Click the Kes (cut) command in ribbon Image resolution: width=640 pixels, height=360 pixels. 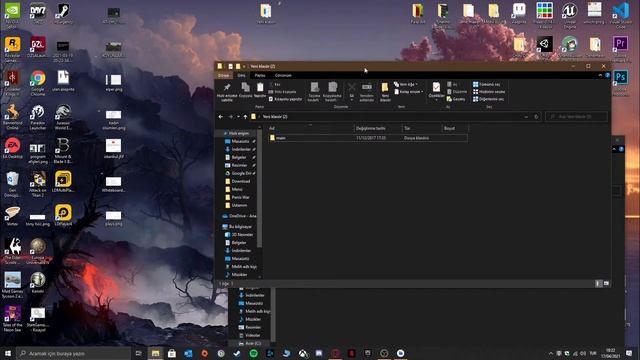(275, 84)
